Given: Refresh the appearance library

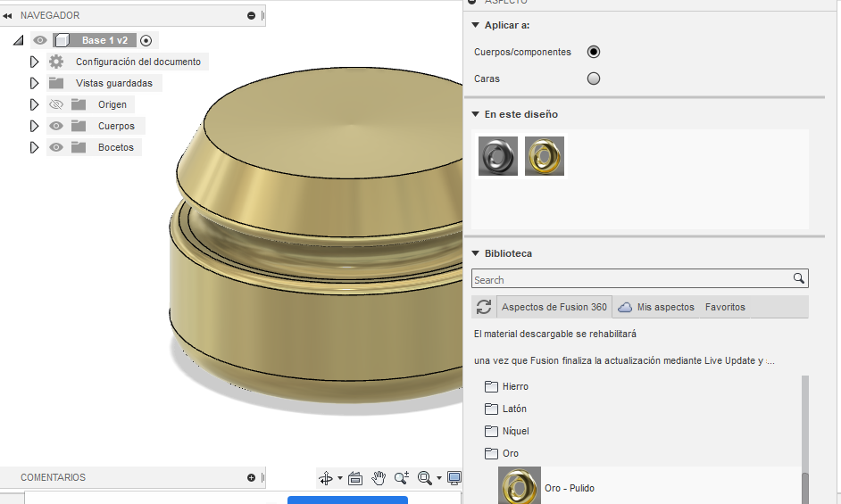Looking at the screenshot, I should point(484,307).
